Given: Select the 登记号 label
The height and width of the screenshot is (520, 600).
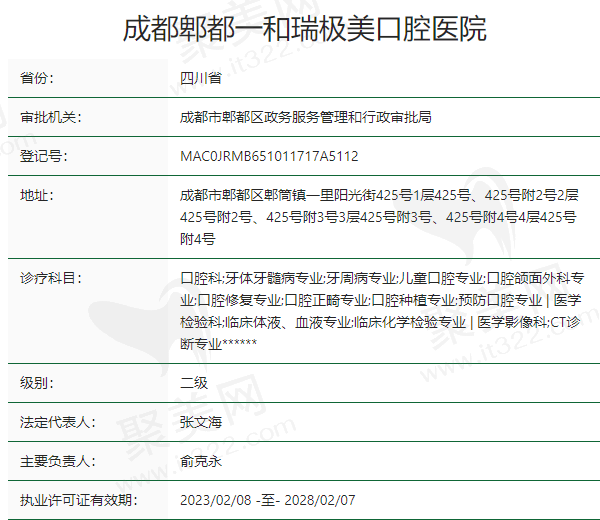Looking at the screenshot, I should click(44, 156).
